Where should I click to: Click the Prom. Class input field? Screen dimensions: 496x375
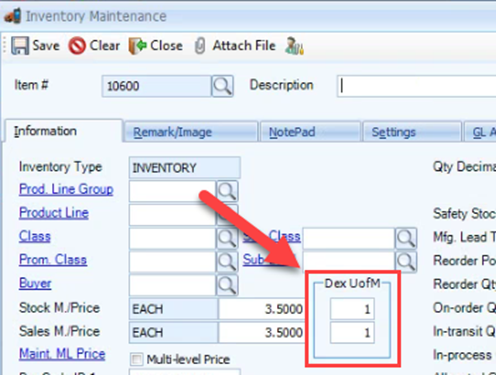point(172,261)
